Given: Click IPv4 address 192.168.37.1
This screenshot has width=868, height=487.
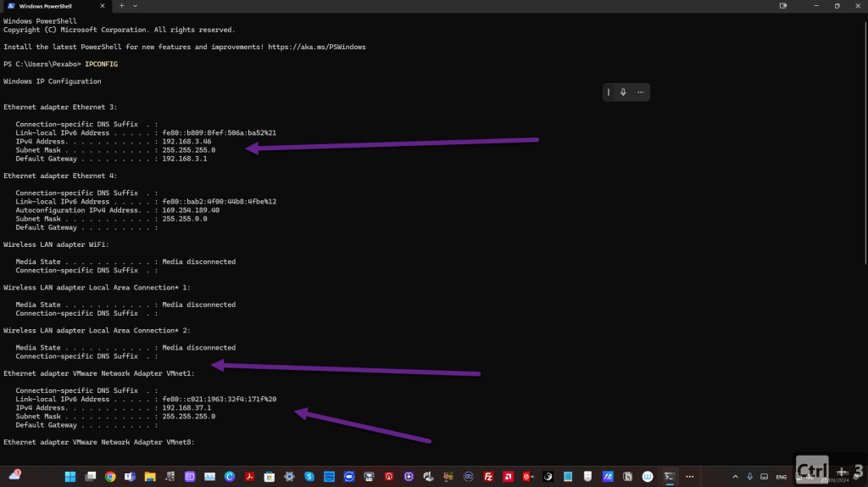Looking at the screenshot, I should click(186, 408).
